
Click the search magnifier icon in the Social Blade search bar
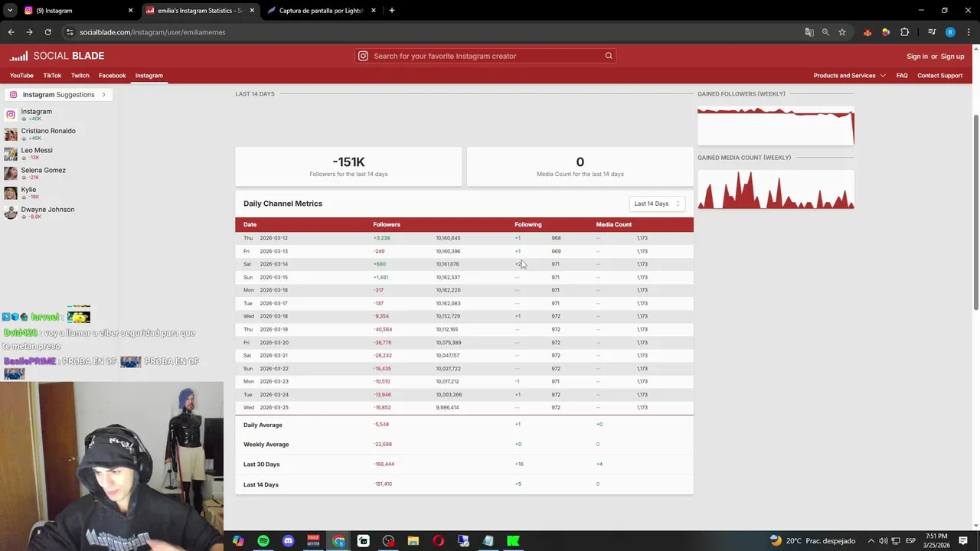tap(609, 56)
